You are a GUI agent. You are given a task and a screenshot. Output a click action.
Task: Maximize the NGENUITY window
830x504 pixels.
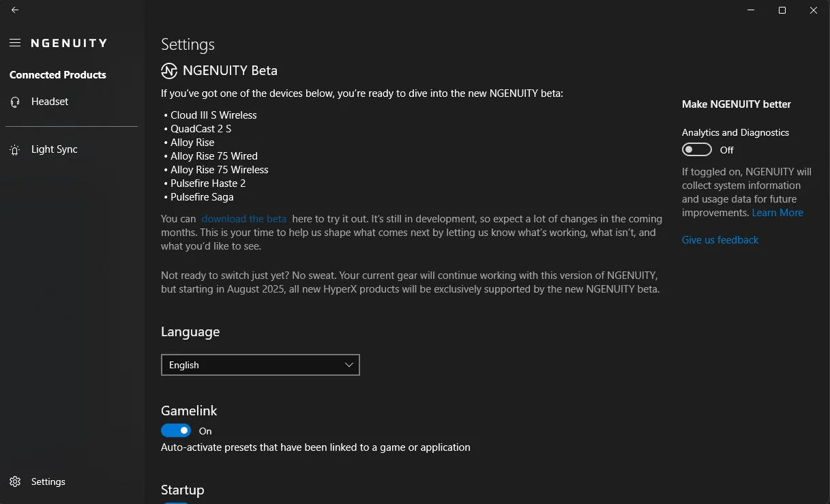click(x=782, y=10)
